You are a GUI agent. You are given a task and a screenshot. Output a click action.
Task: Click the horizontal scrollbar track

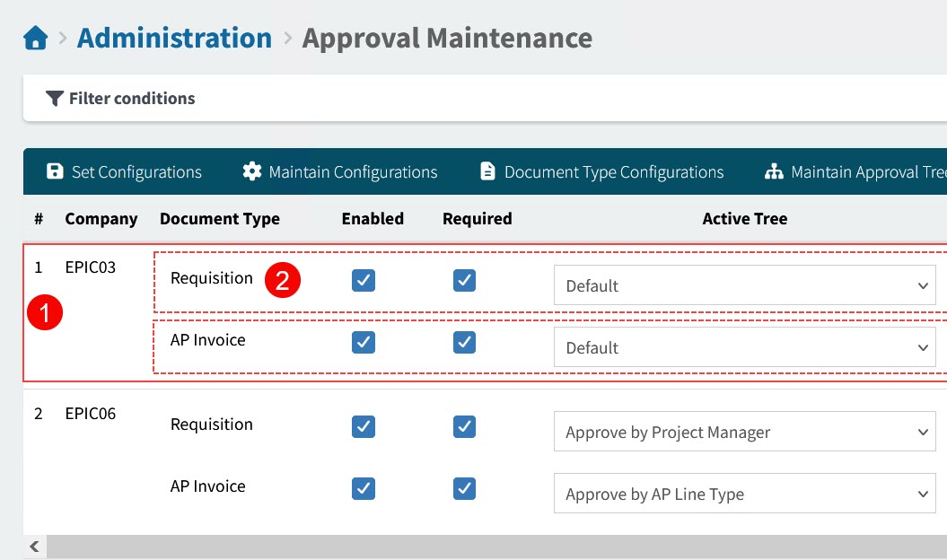coord(496,547)
